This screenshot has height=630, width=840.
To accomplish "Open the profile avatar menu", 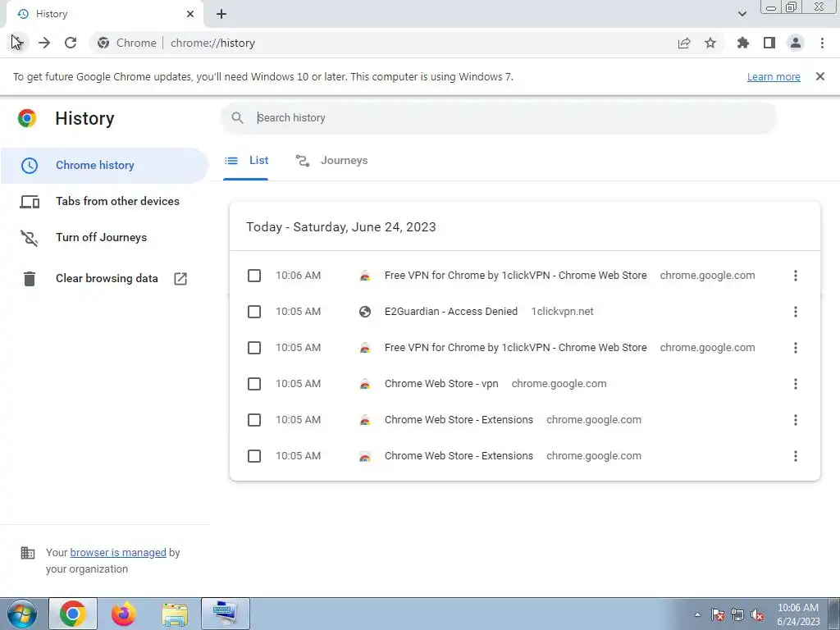I will 796,43.
